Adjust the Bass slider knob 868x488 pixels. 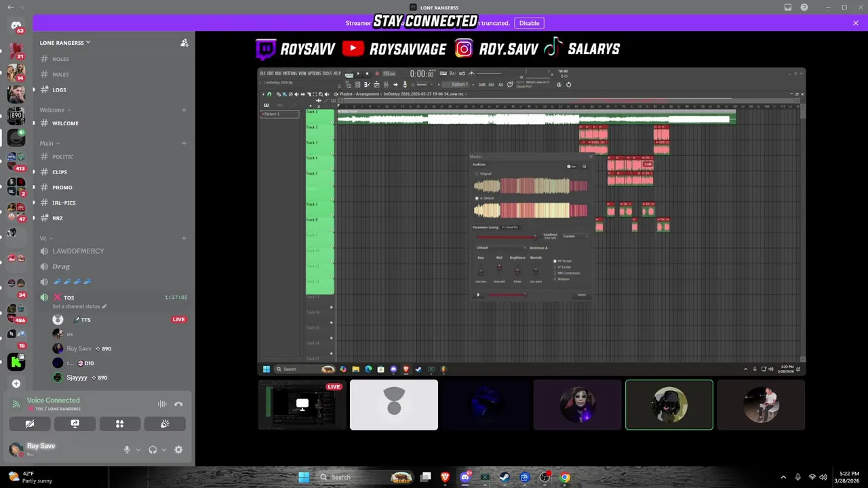point(481,271)
